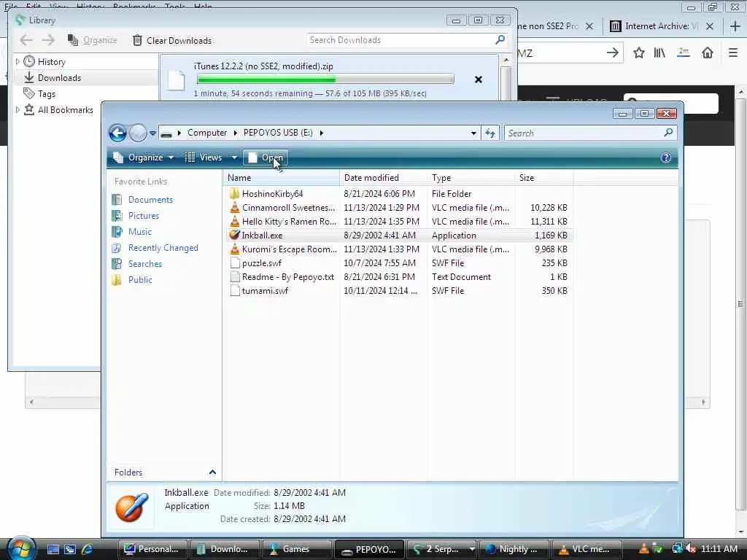The width and height of the screenshot is (747, 560).
Task: Click the address bar refresh button
Action: click(489, 133)
